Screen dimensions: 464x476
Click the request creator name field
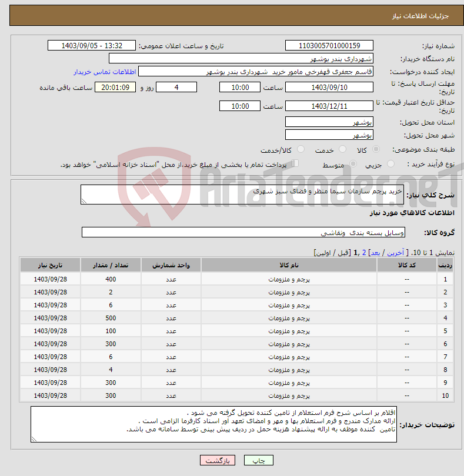click(x=256, y=72)
